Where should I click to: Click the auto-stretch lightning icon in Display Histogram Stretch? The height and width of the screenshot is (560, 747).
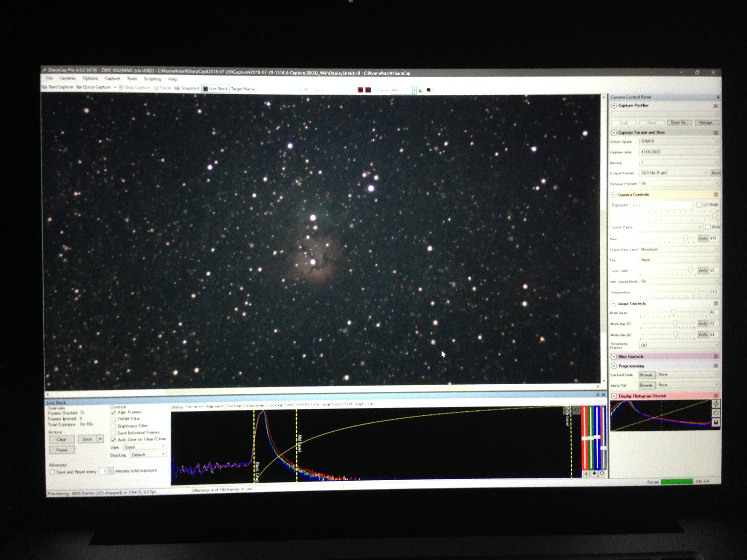tap(716, 404)
